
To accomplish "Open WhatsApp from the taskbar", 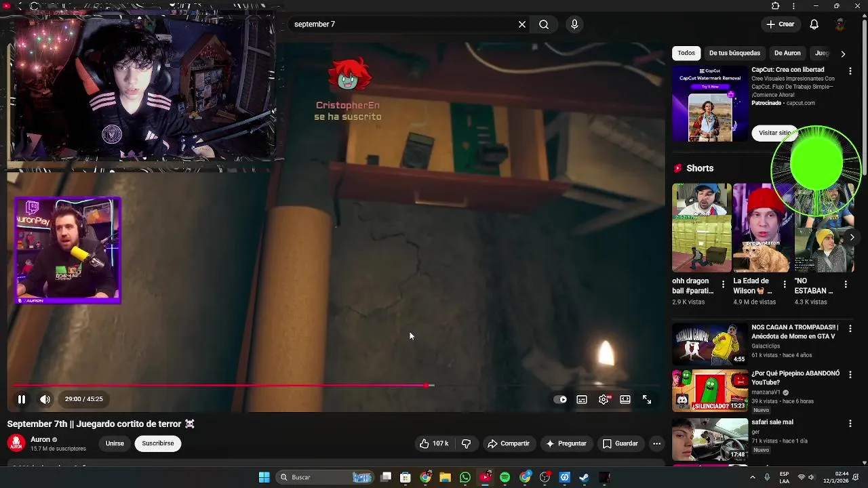I will click(x=465, y=478).
